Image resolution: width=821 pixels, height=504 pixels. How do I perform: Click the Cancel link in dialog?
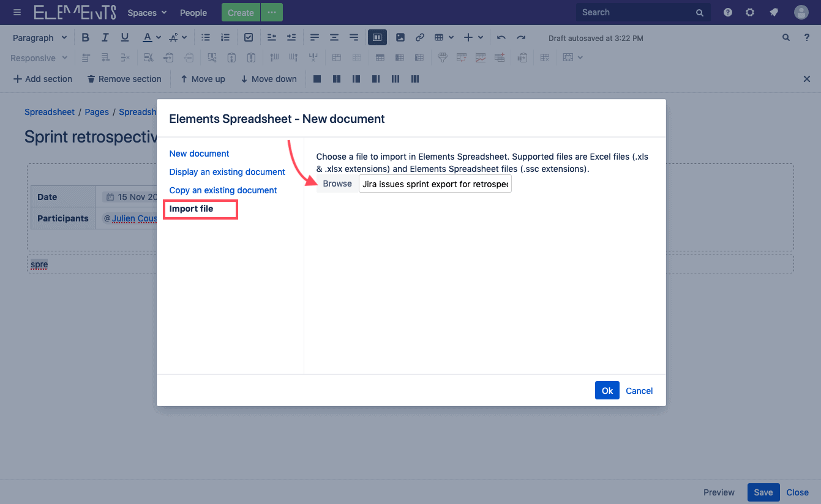click(639, 391)
